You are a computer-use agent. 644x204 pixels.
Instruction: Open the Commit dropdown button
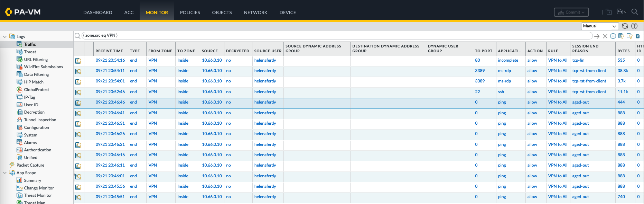(571, 12)
